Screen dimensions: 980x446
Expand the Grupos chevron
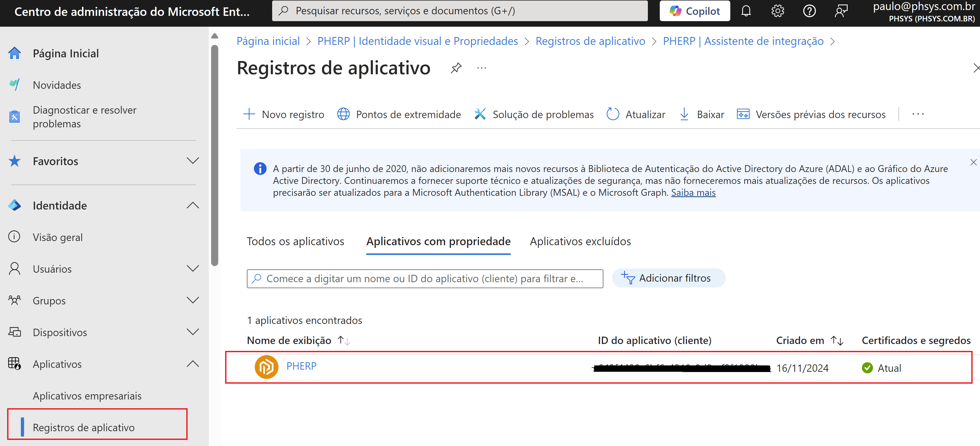click(193, 300)
